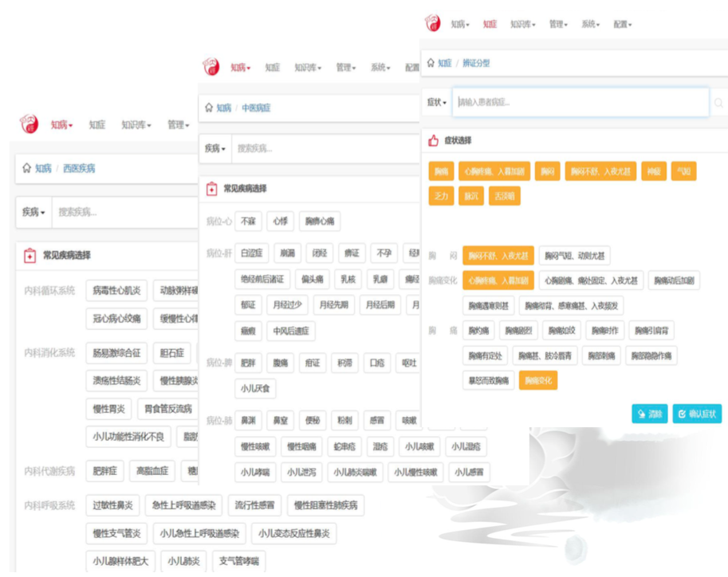Screen dimensions: 728x577
Task: Click the red logo in the leftmost panel navbar
Action: coord(30,124)
